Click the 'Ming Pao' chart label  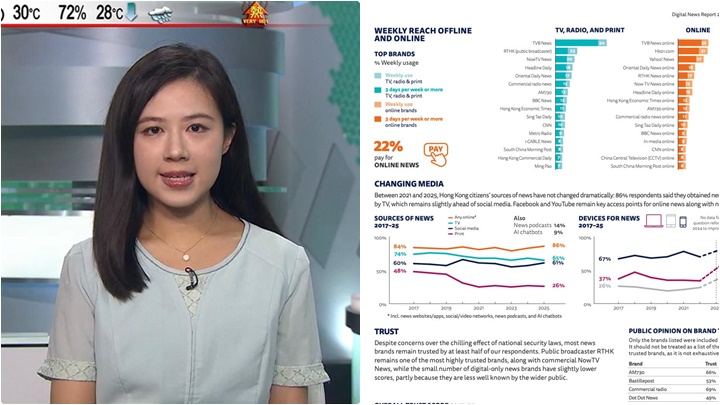coord(543,166)
